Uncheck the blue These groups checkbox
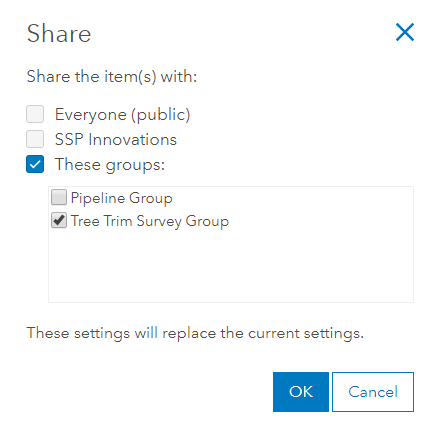Image resolution: width=442 pixels, height=439 pixels. tap(35, 164)
